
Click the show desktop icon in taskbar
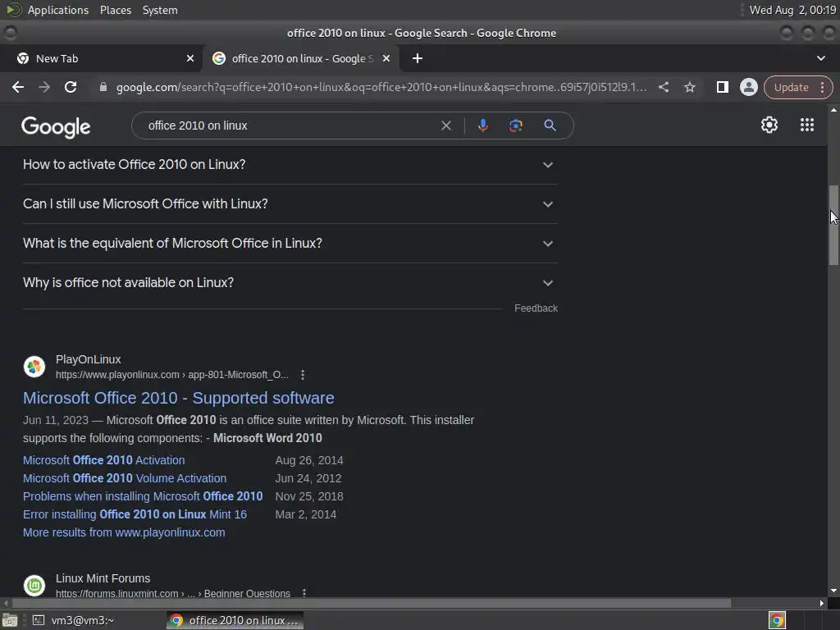coord(10,620)
